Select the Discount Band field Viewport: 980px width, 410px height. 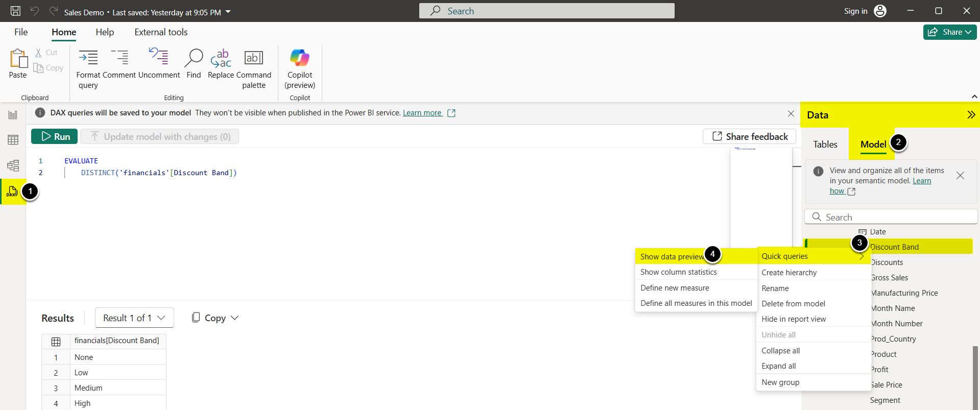point(894,247)
